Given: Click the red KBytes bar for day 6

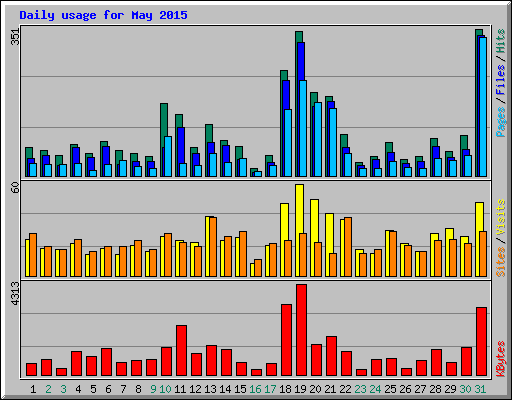Looking at the screenshot, I should pyautogui.click(x=106, y=362).
